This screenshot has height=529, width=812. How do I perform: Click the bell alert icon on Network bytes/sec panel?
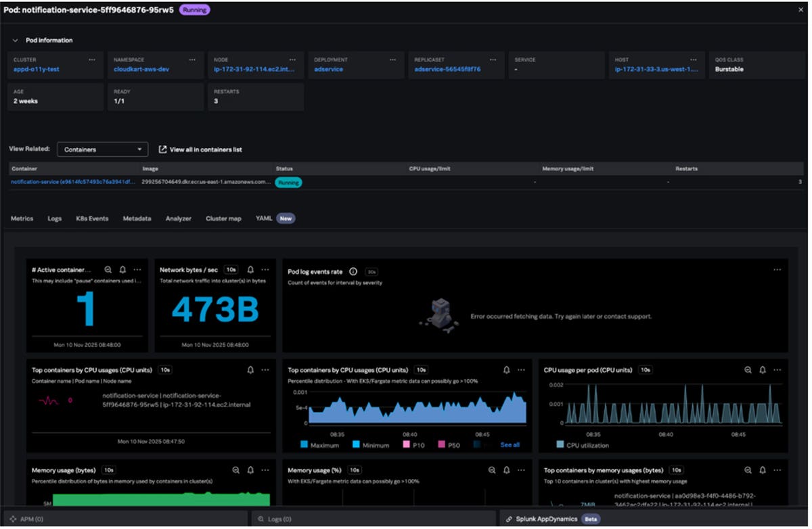[x=249, y=269]
